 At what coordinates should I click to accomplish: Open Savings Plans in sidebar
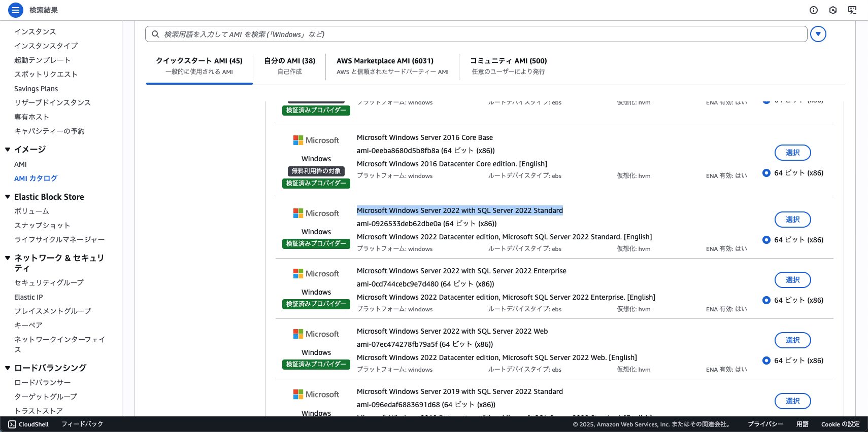(x=36, y=89)
